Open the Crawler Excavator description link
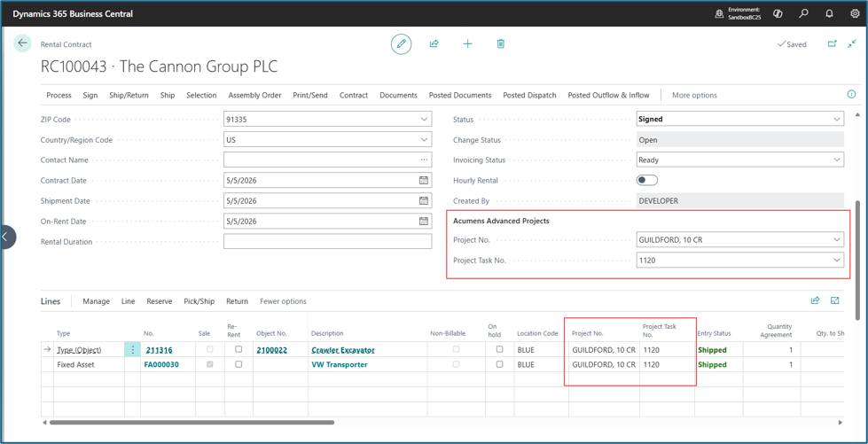The height and width of the screenshot is (444, 868). [343, 350]
